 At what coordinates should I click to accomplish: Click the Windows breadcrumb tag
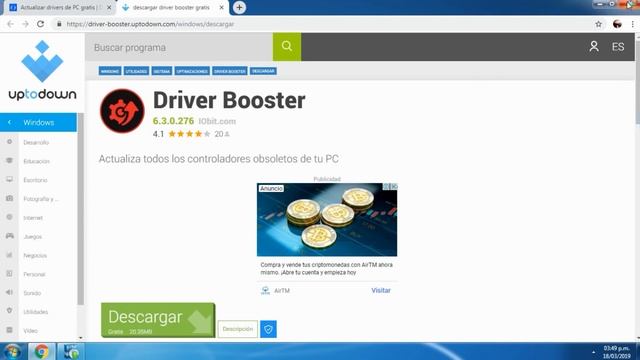[x=110, y=71]
